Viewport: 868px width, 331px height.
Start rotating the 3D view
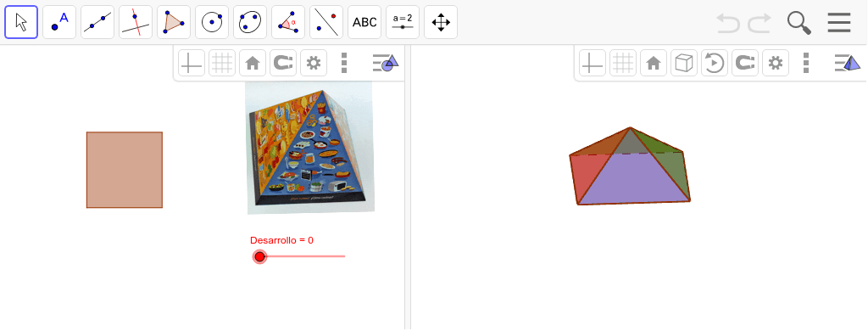(x=715, y=63)
